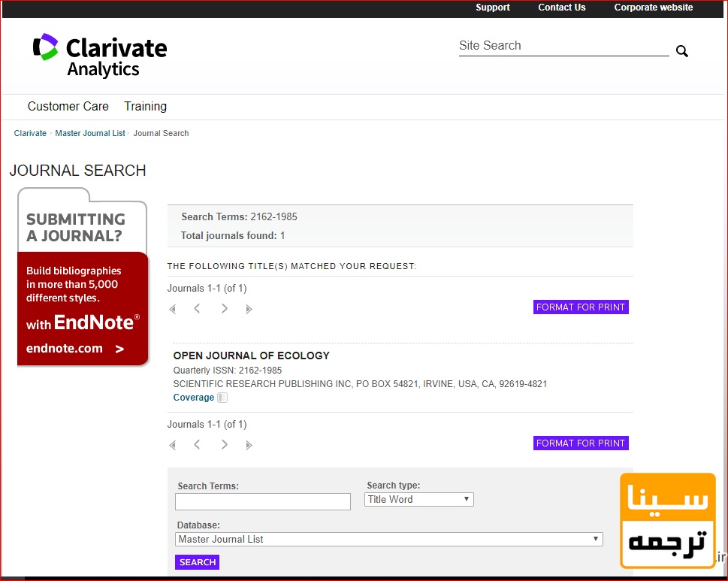Follow the Master Journal List breadcrumb link
The image size is (728, 581).
point(90,133)
